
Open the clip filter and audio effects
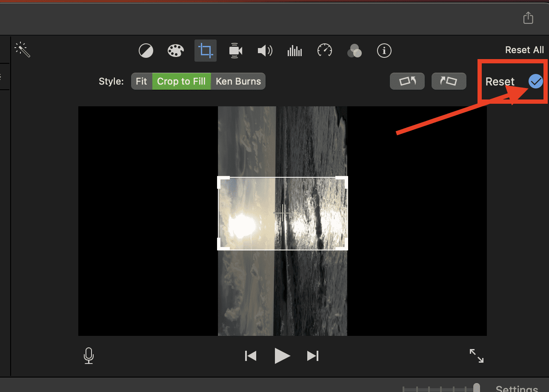(354, 51)
